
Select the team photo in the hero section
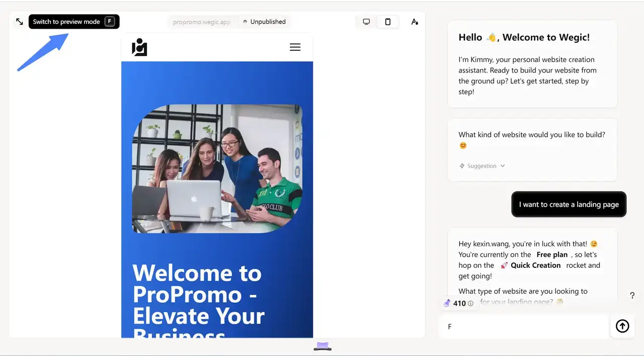pyautogui.click(x=217, y=169)
